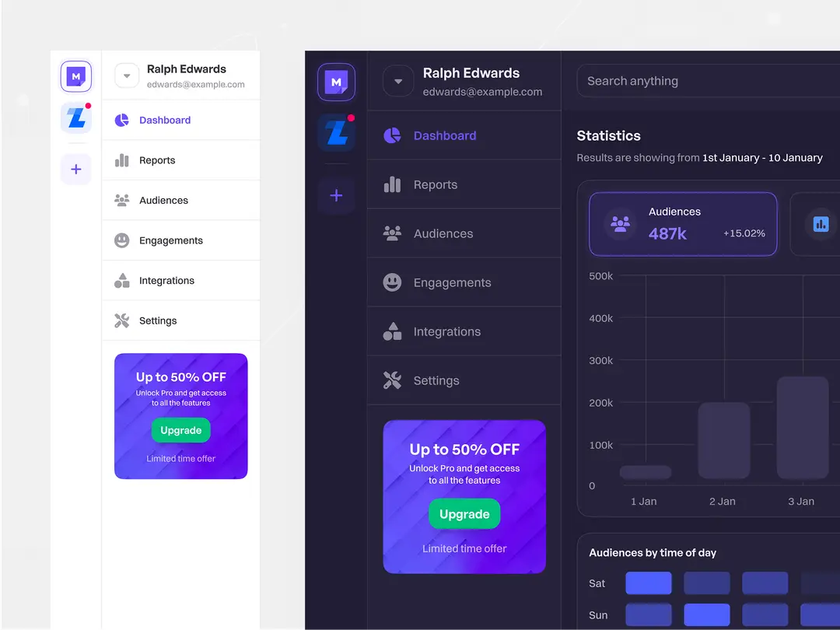Click the plus icon to add workspace in dark sidebar
Screen dimensions: 840x630
tap(336, 196)
